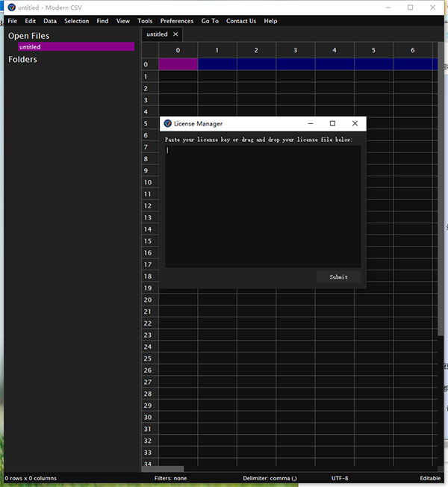Open the Edit menu
Screen dimensions: 448x487
pos(30,21)
